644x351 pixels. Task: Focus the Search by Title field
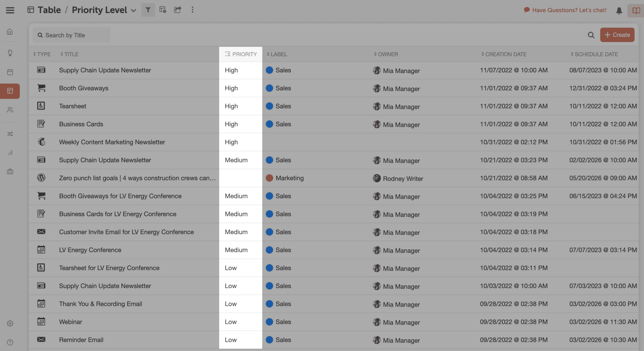point(72,35)
